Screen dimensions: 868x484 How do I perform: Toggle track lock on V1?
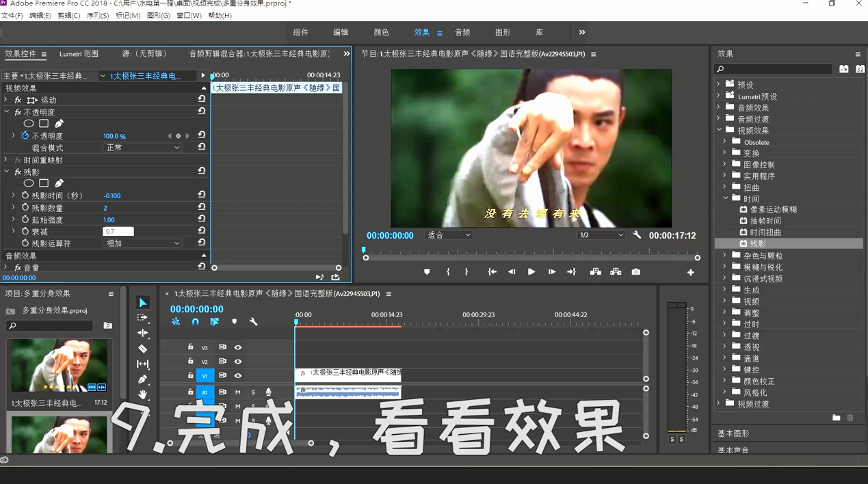[x=191, y=375]
